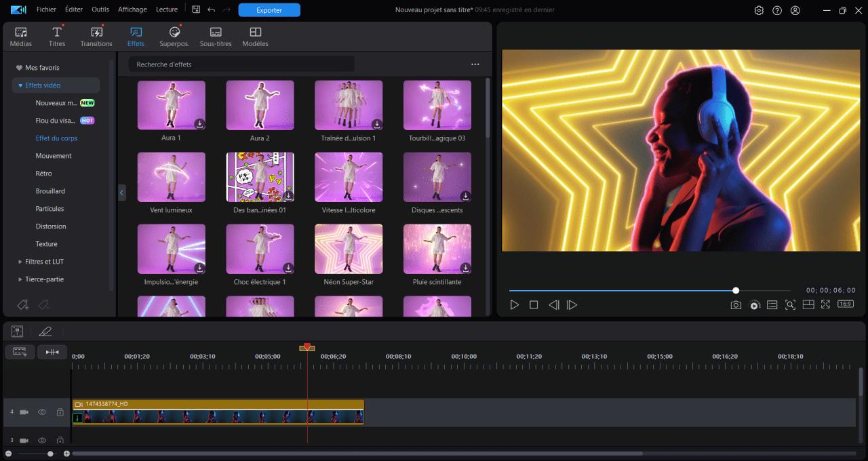Select the 1474338774_HD clip on the timeline
This screenshot has height=461, width=868.
[218, 412]
